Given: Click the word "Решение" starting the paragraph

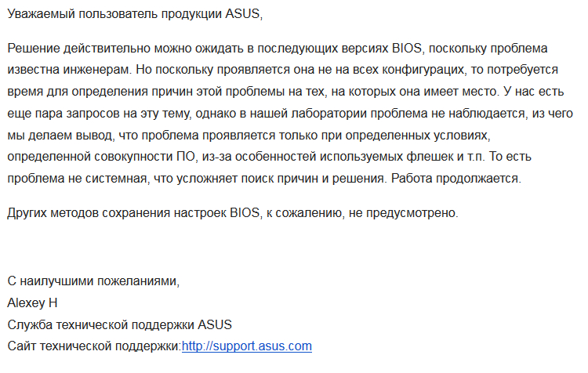Looking at the screenshot, I should 31,49.
